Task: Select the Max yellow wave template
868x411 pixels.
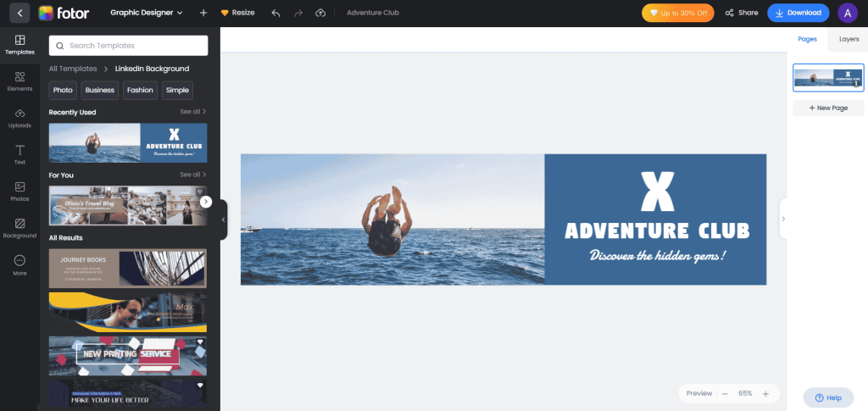Action: click(x=128, y=313)
